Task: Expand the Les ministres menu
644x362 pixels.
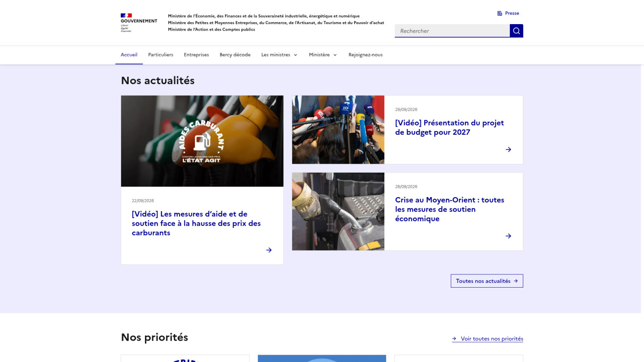Action: tap(279, 55)
